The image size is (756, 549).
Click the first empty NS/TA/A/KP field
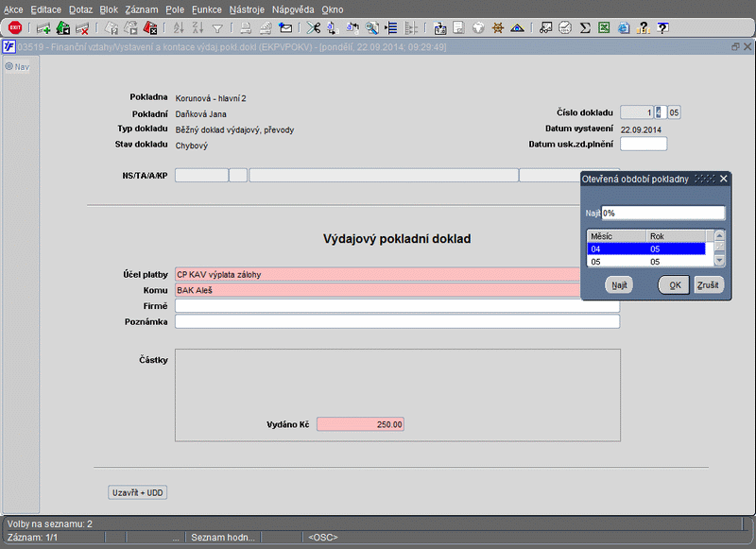pos(201,176)
